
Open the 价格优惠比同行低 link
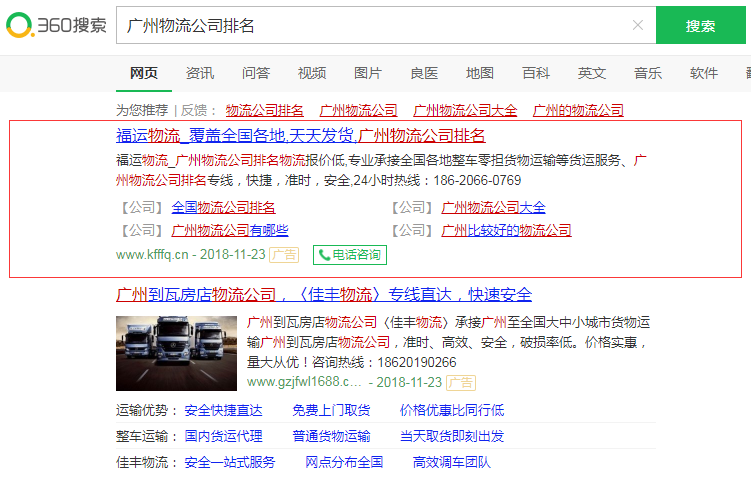[452, 411]
